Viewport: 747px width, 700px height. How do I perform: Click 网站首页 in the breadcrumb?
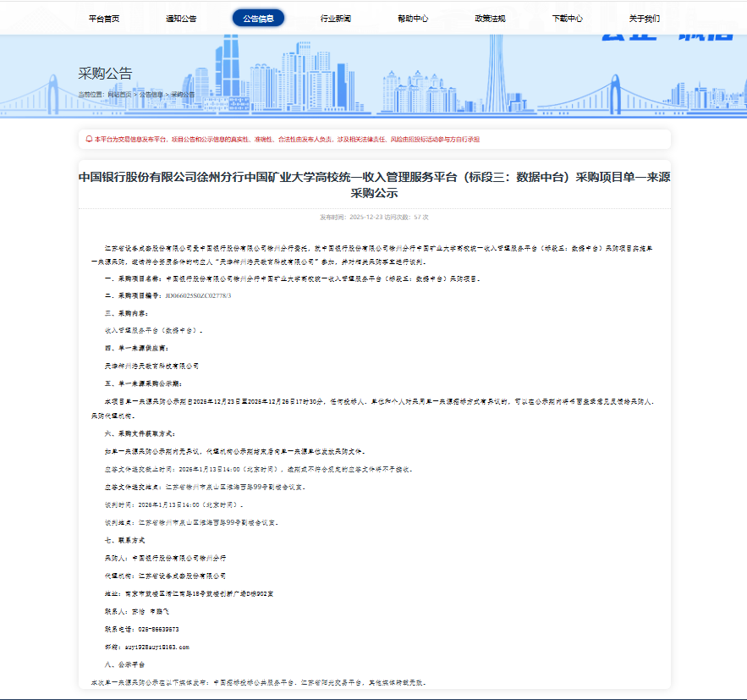pos(119,94)
